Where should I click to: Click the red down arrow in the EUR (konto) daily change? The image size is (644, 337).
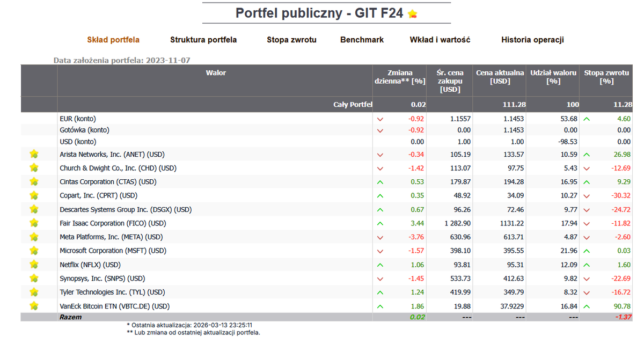(x=380, y=119)
